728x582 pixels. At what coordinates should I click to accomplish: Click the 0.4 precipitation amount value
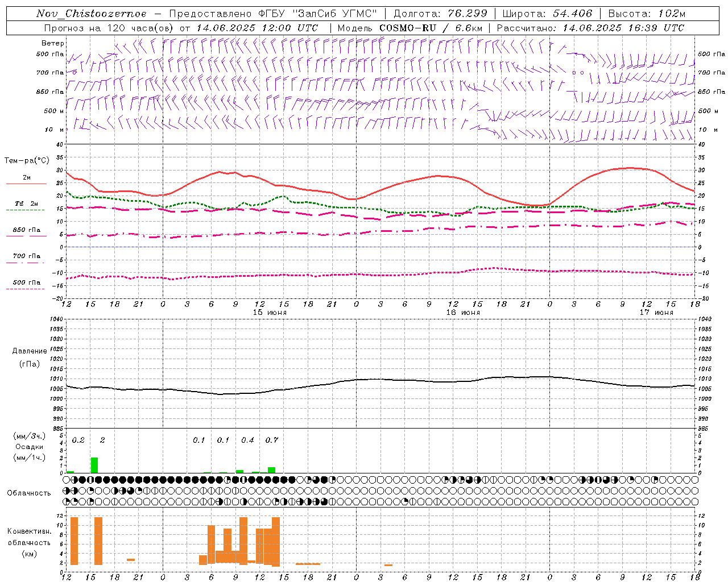click(x=247, y=440)
